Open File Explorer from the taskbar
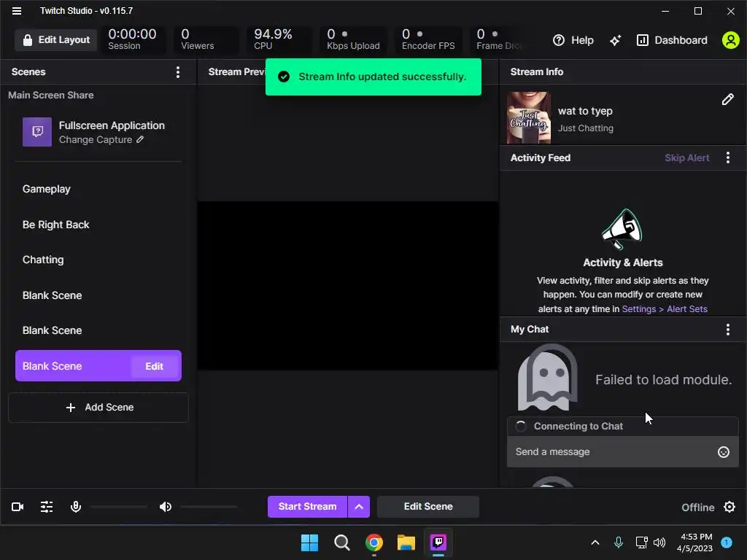747x560 pixels. pyautogui.click(x=406, y=542)
